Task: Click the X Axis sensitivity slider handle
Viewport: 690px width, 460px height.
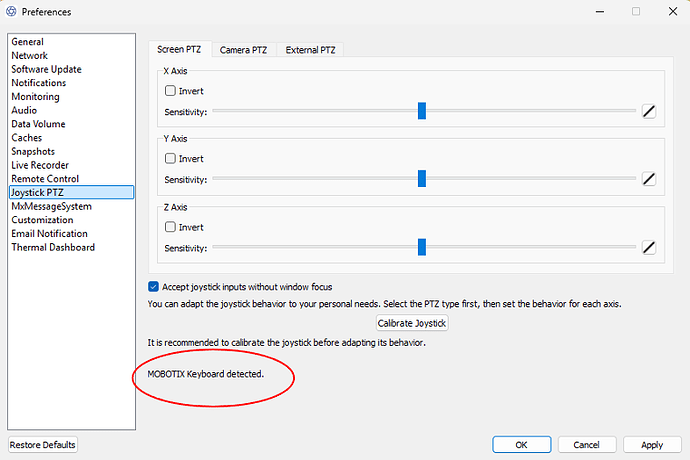Action: 422,111
